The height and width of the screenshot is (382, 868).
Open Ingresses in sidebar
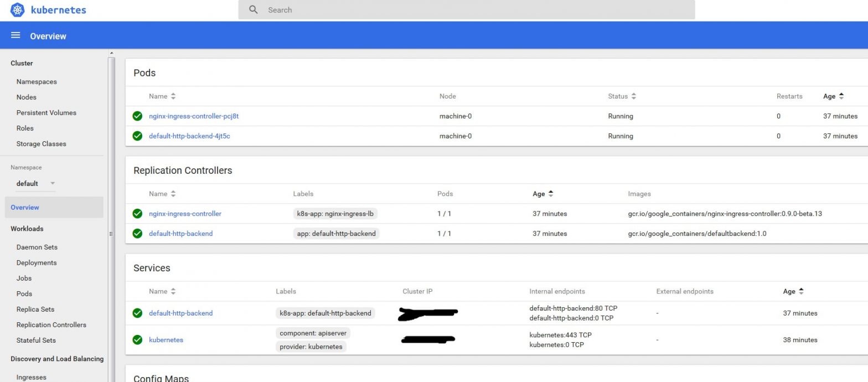[32, 377]
